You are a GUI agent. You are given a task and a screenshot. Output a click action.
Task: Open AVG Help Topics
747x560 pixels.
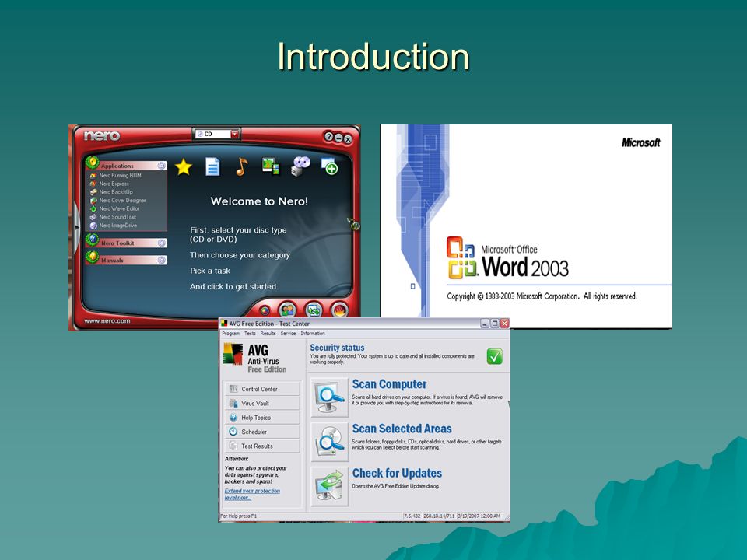pos(262,418)
